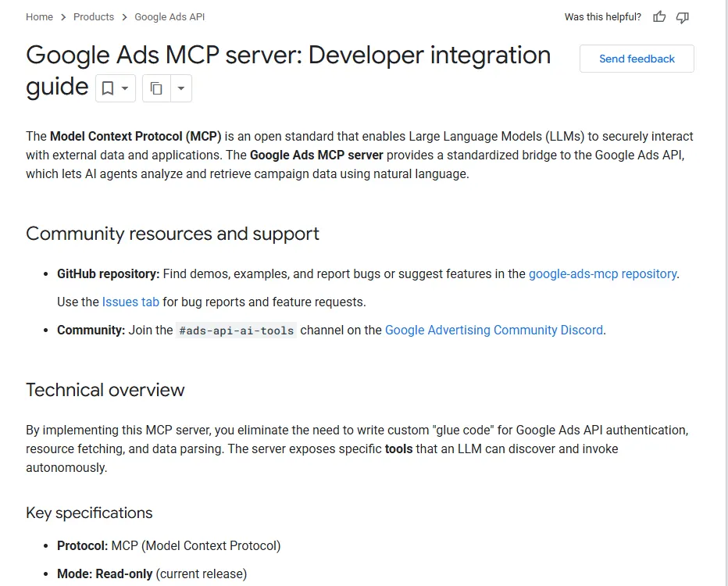This screenshot has width=728, height=586.
Task: Click the 'Protocol: MCP (Model Context Protocol)' item
Action: pyautogui.click(x=169, y=545)
